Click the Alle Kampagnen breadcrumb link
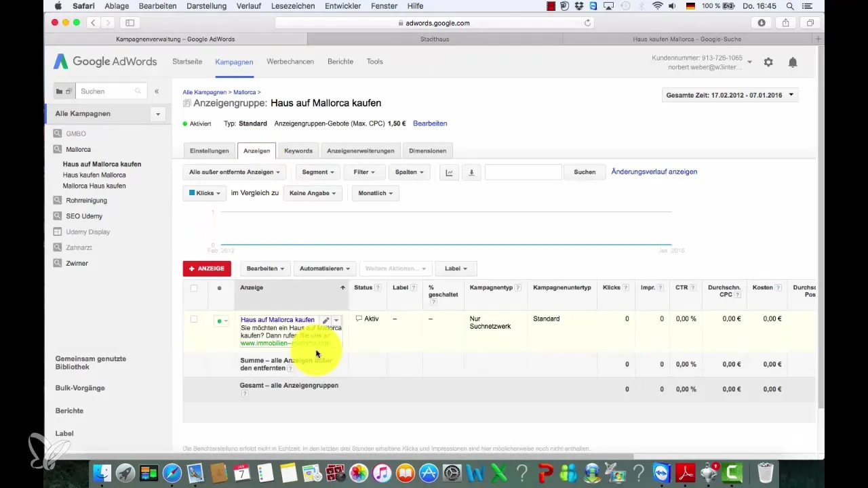This screenshot has width=868, height=488. 205,91
